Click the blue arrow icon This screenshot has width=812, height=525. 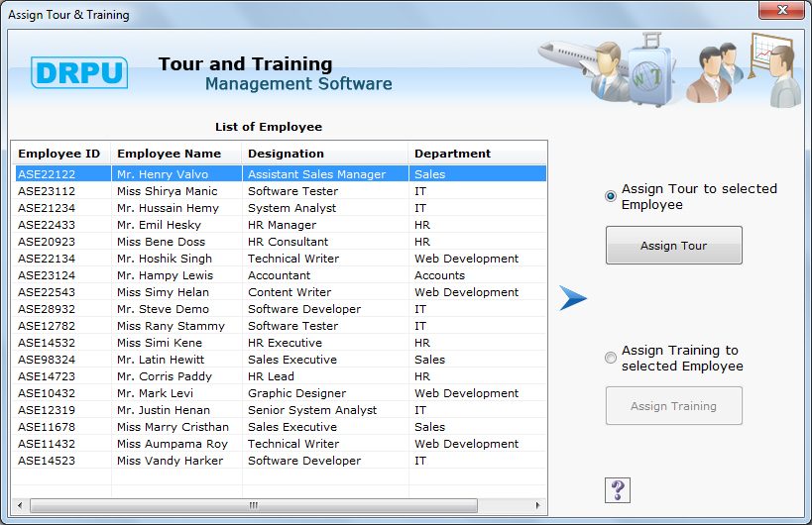point(573,298)
